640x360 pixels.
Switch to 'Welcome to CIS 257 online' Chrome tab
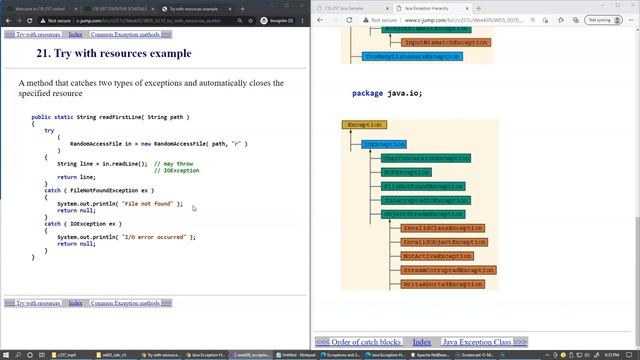pos(41,9)
